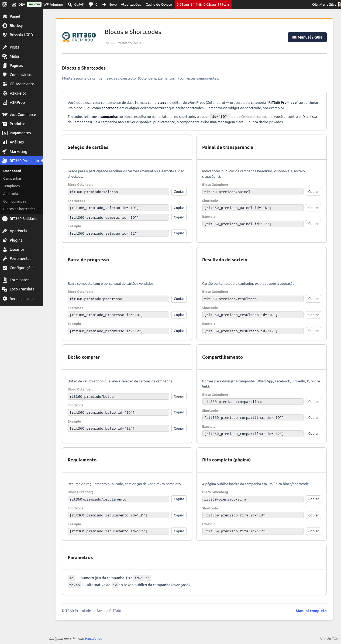Click the Ao vivo environment badge
The height and width of the screenshot is (644, 341).
click(x=35, y=4)
